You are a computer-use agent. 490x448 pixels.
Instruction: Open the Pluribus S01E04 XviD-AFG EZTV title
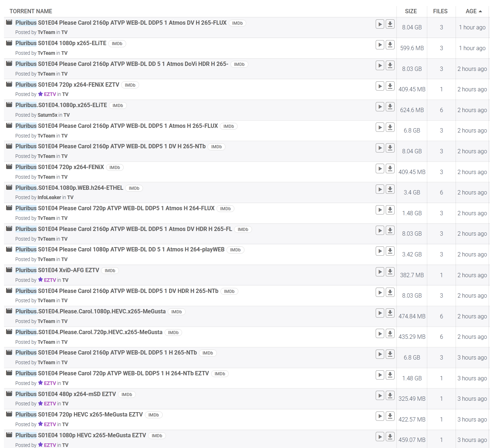pyautogui.click(x=57, y=270)
